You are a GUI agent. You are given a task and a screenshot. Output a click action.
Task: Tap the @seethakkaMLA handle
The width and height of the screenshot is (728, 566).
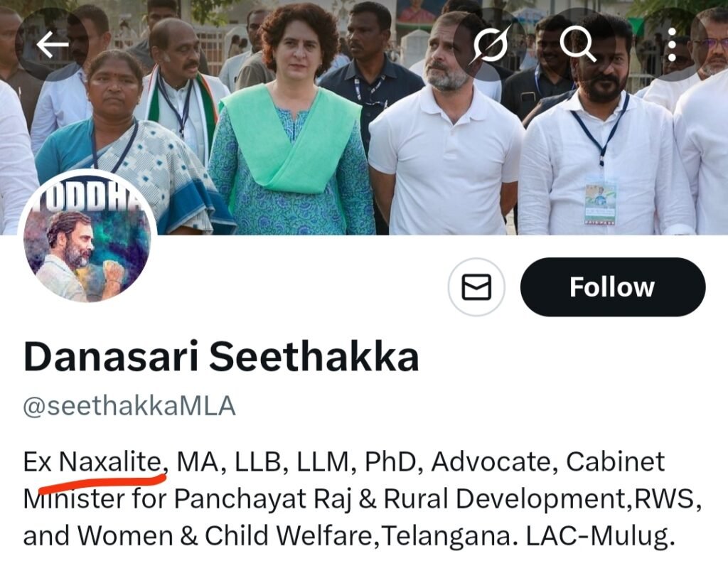click(129, 406)
